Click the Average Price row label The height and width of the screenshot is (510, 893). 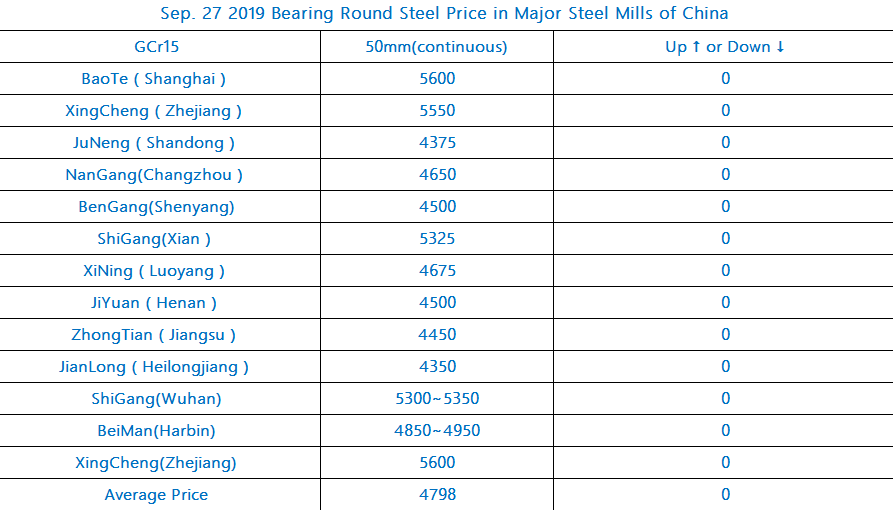pyautogui.click(x=156, y=495)
